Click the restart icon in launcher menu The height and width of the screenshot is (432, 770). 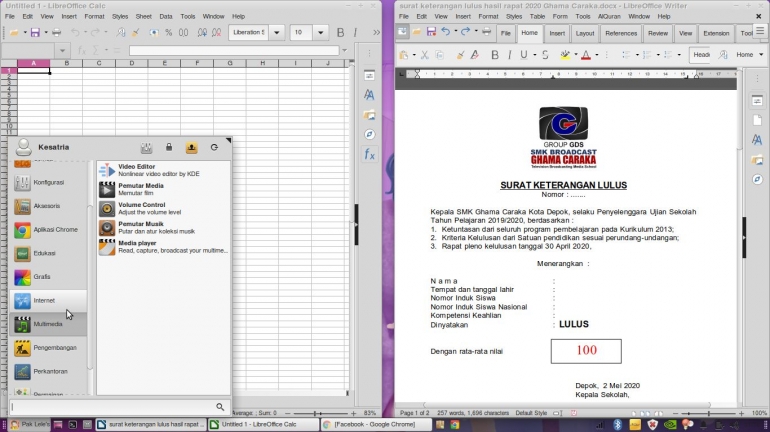click(x=214, y=147)
